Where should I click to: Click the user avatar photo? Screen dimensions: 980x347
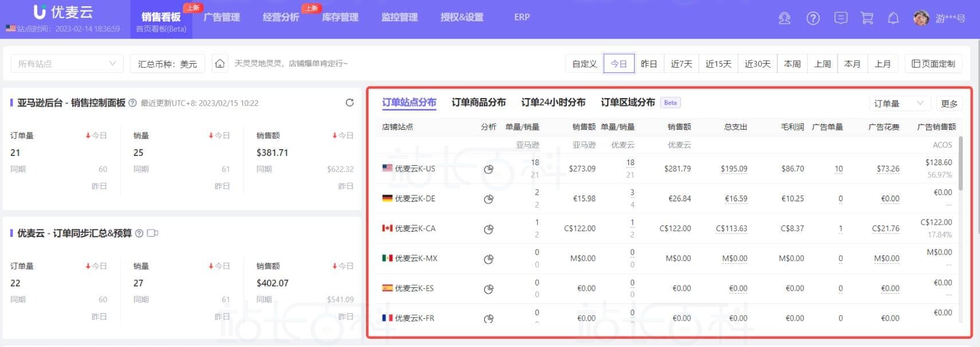[921, 18]
